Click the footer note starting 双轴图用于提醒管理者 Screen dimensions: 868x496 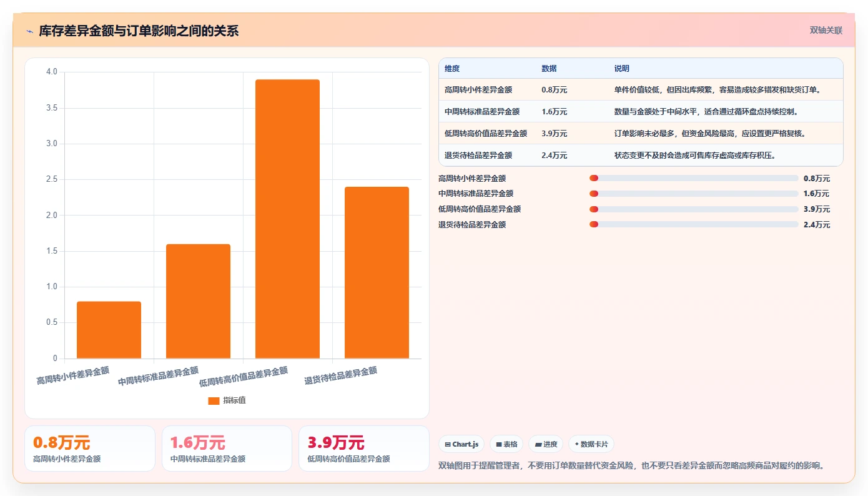(631, 465)
